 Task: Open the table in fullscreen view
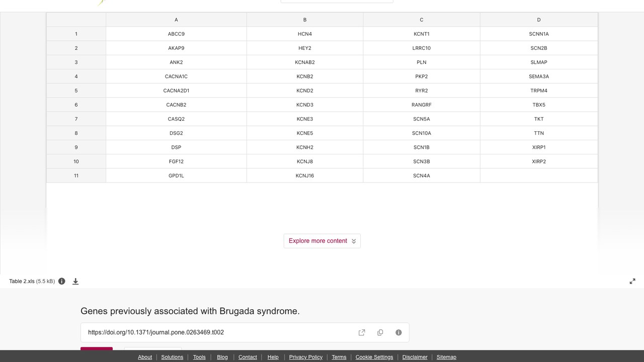pos(632,281)
